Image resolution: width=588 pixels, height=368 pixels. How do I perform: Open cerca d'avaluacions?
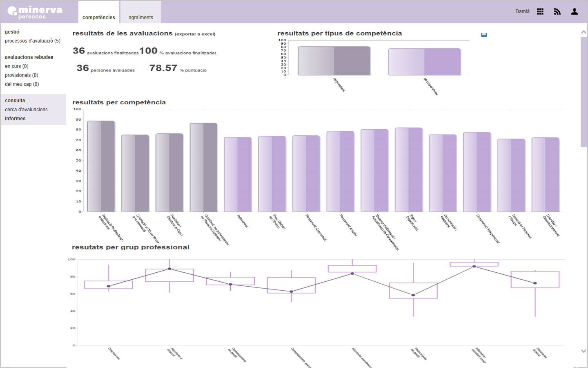27,110
